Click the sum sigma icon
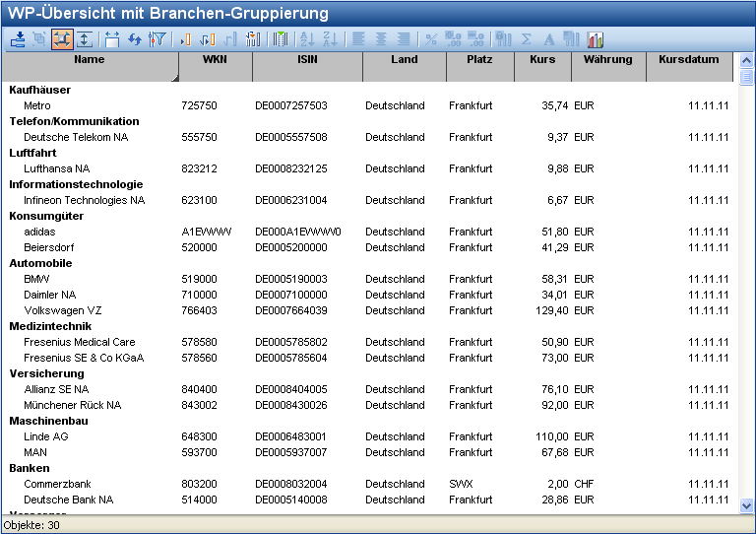Image resolution: width=756 pixels, height=534 pixels. click(x=527, y=39)
